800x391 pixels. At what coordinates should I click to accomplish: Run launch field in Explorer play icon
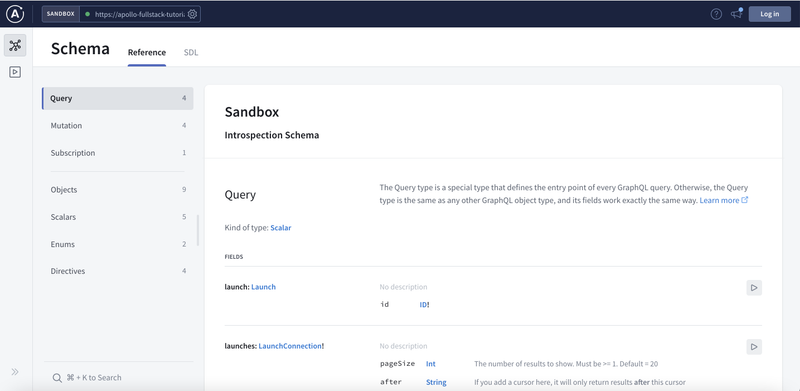[x=754, y=288]
